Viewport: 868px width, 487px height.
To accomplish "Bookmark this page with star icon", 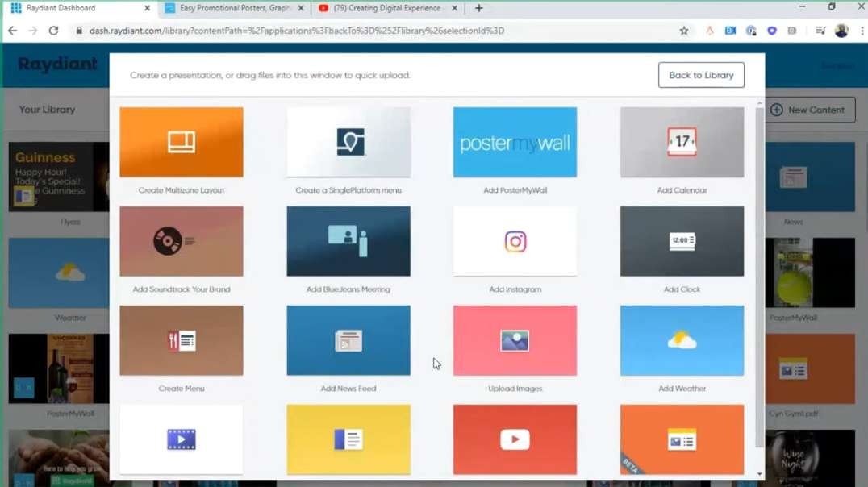I will tap(684, 31).
